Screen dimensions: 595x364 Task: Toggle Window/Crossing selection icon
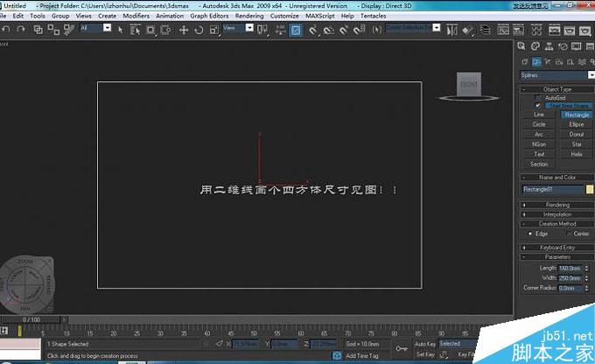pyautogui.click(x=165, y=30)
